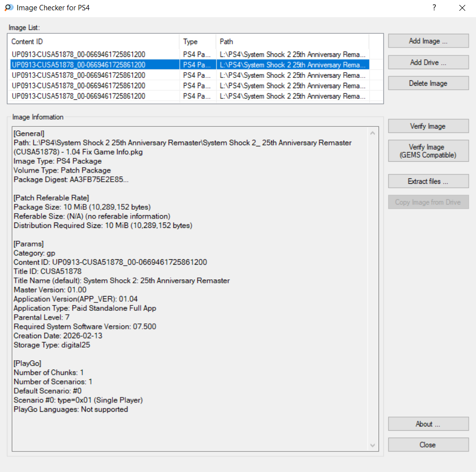The image size is (476, 472).
Task: Click the Add Image button
Action: tap(428, 41)
